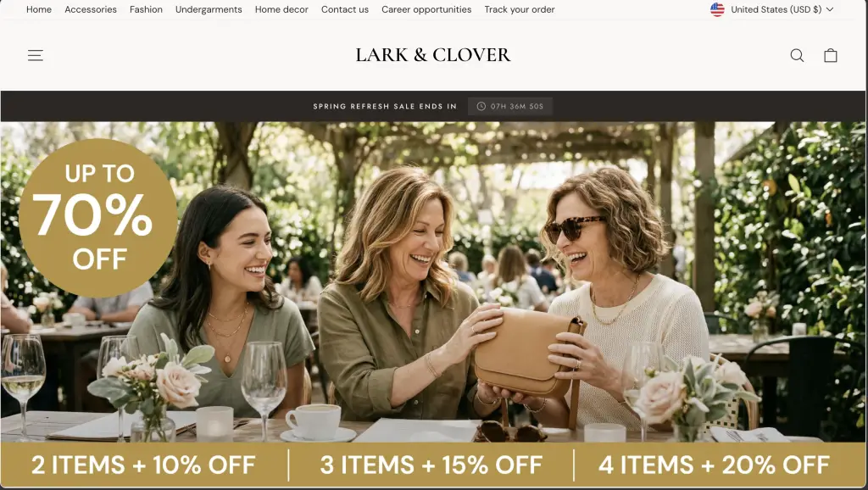Navigate to Home decor
Image resolution: width=868 pixels, height=490 pixels.
[x=281, y=9]
